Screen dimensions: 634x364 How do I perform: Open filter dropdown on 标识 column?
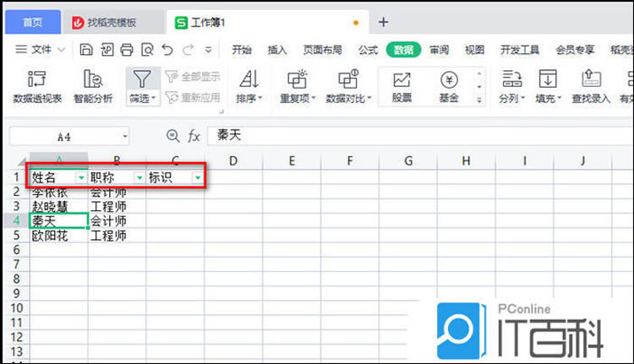198,177
